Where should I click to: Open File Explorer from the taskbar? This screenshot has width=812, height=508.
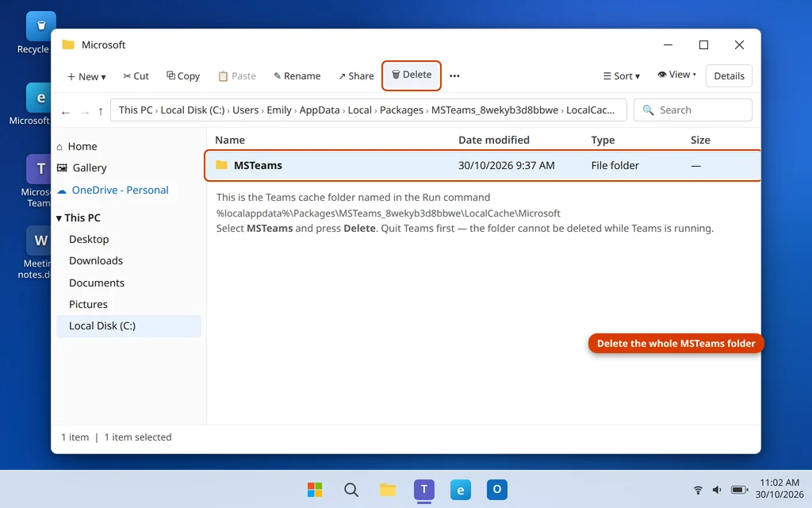pos(387,489)
